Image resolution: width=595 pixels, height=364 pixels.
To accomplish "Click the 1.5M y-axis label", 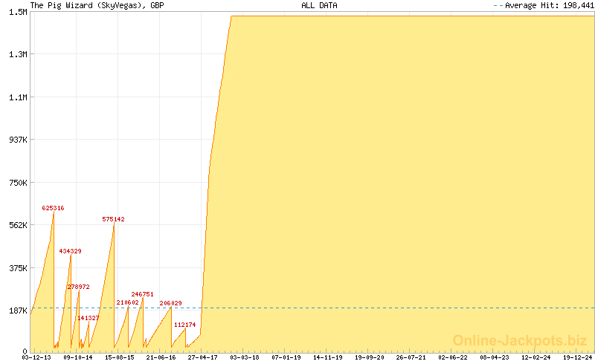I will tap(18, 12).
